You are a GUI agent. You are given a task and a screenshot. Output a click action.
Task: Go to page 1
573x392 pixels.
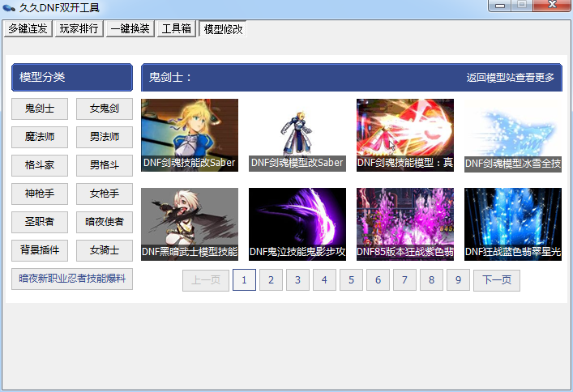point(244,280)
